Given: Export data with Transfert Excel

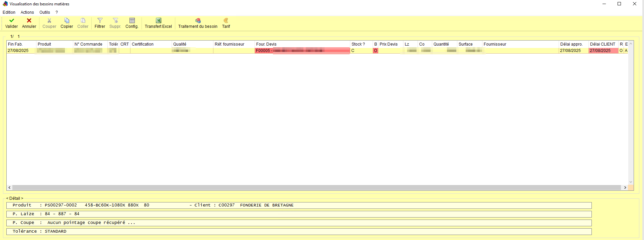Looking at the screenshot, I should point(158,21).
